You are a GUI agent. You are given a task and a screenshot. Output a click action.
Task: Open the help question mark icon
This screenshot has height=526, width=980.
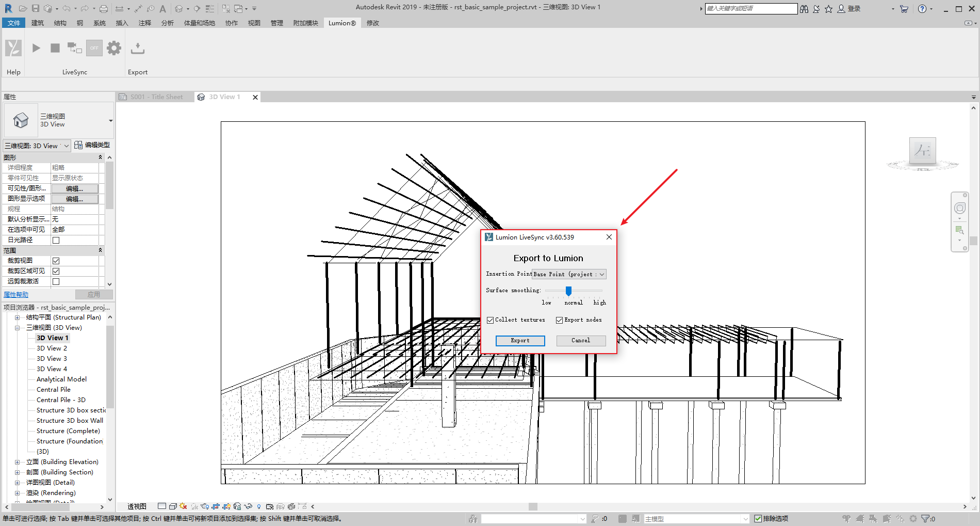[x=922, y=9]
